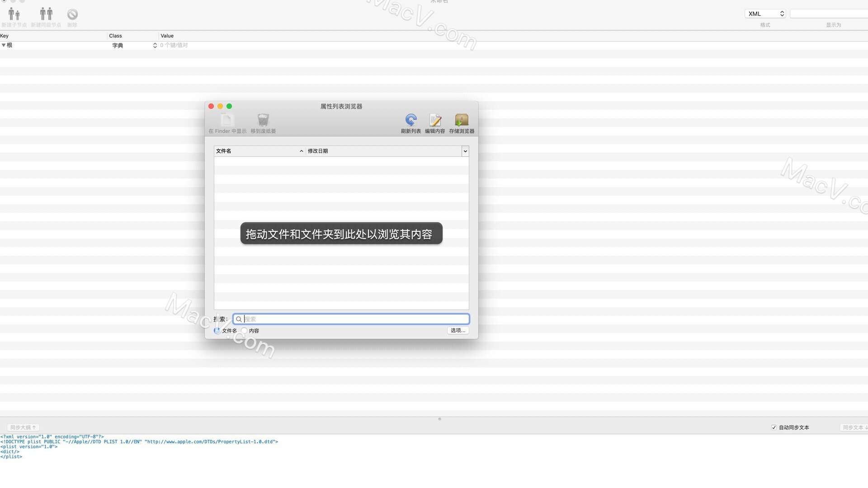The height and width of the screenshot is (488, 868).
Task: Select the 文件名 search radio button
Action: [217, 331]
